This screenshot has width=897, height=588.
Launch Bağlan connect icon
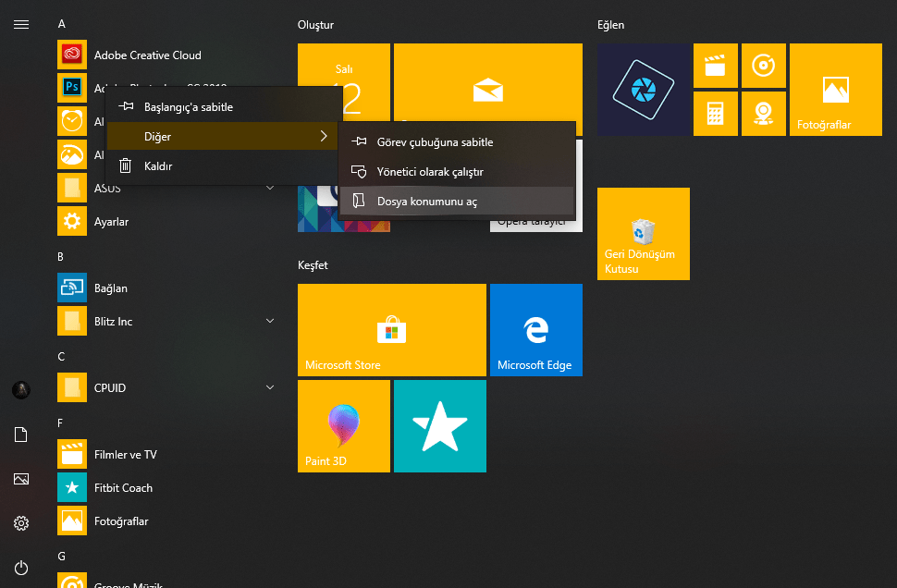[x=72, y=288]
